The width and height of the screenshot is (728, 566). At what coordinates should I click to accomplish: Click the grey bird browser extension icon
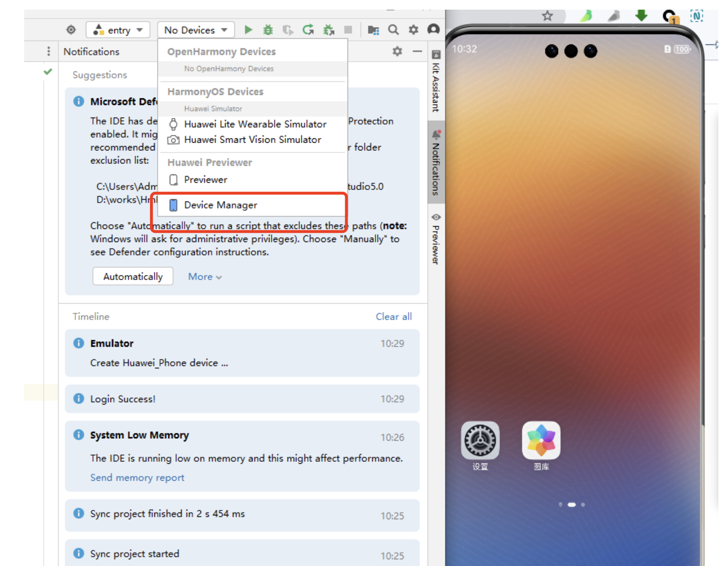[614, 16]
